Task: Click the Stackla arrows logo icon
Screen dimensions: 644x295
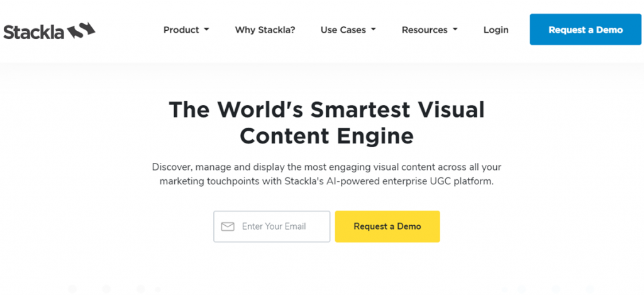Action: tap(82, 30)
